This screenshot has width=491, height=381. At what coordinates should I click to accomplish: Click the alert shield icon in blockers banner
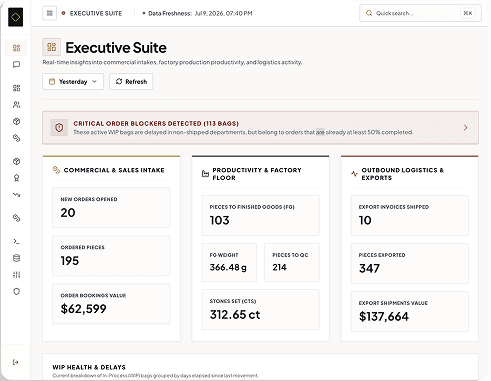(x=59, y=127)
